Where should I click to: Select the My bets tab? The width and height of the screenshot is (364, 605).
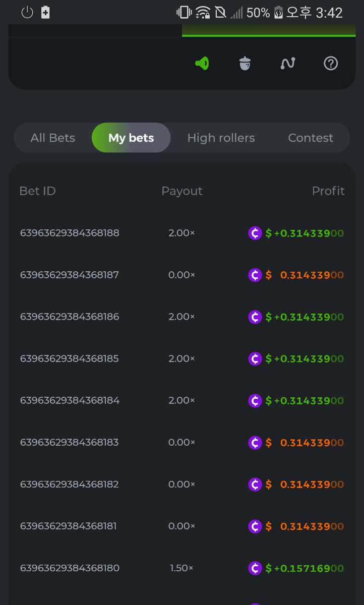coord(131,138)
